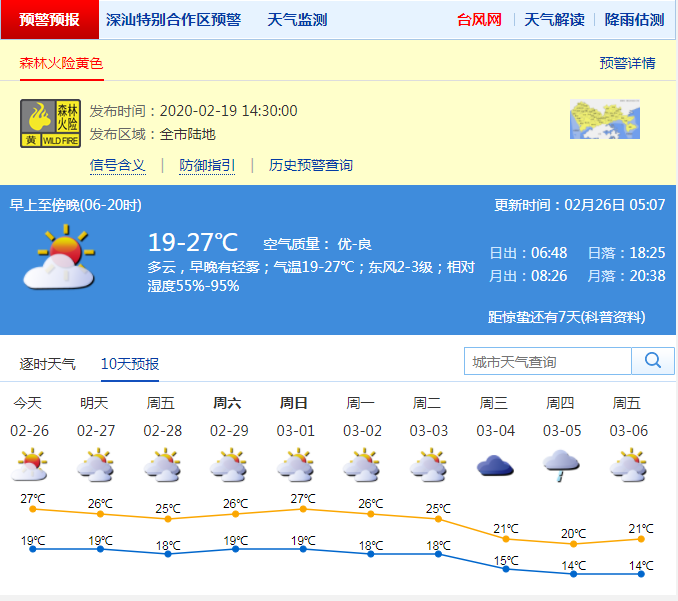This screenshot has width=678, height=601.
Task: Click the rain icon for 03-05
Action: [x=561, y=465]
